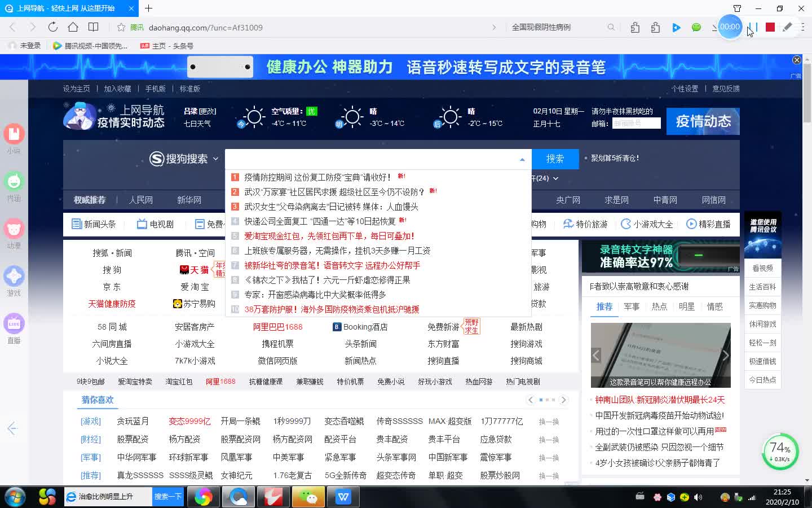Switch to the 推荐 news tab
The width and height of the screenshot is (812, 508).
pyautogui.click(x=604, y=306)
